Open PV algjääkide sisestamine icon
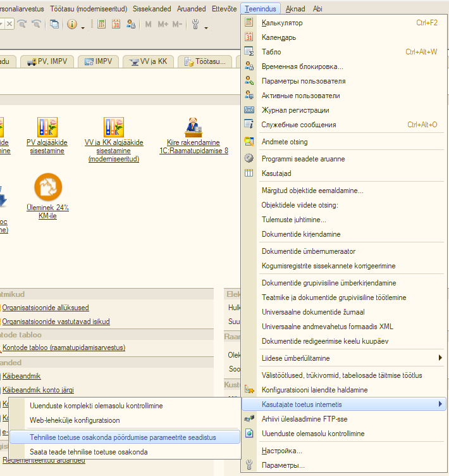Screen dimensions: 449x476 [47, 127]
